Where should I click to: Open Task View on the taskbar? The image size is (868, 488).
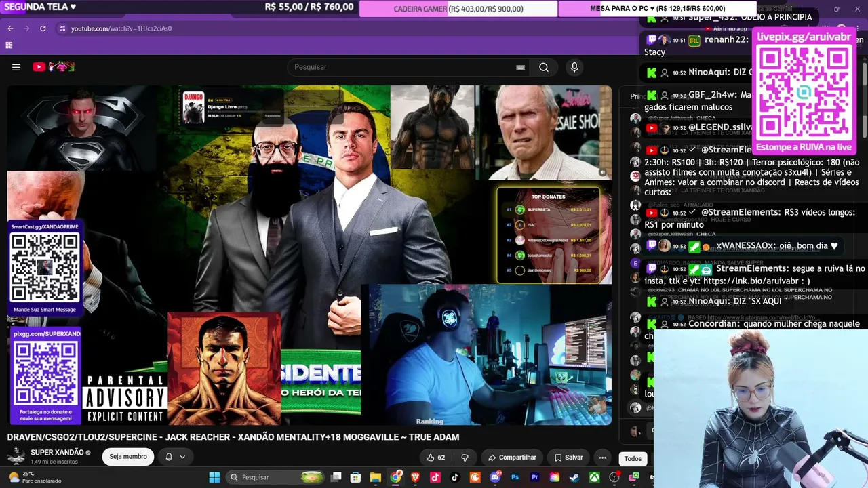point(336,477)
